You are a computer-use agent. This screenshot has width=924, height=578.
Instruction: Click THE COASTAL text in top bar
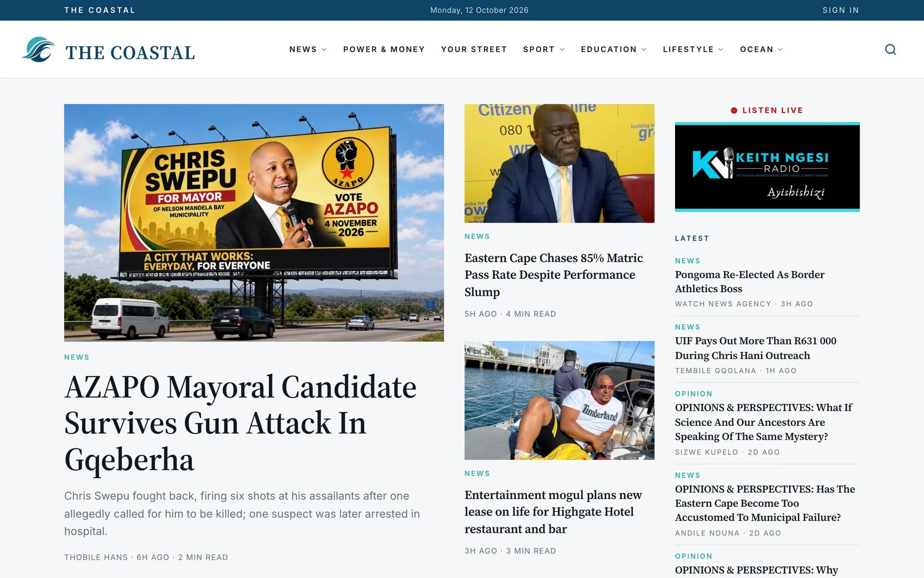100,10
